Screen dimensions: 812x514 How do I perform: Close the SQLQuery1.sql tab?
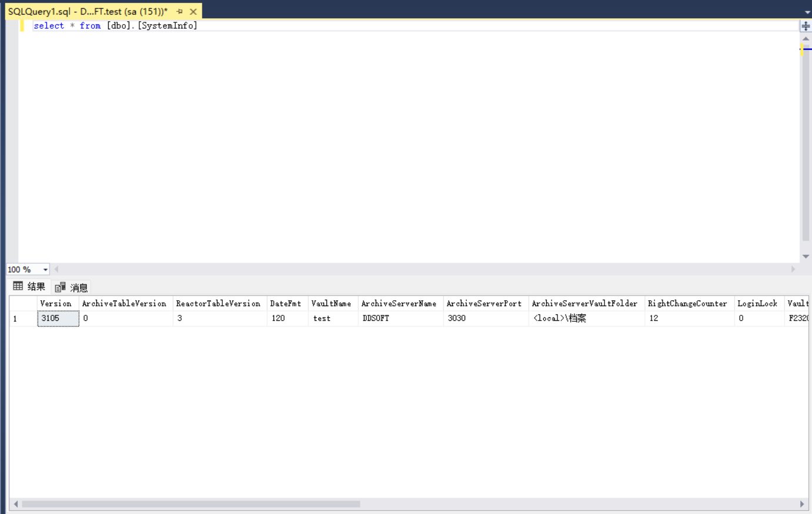[x=193, y=11]
